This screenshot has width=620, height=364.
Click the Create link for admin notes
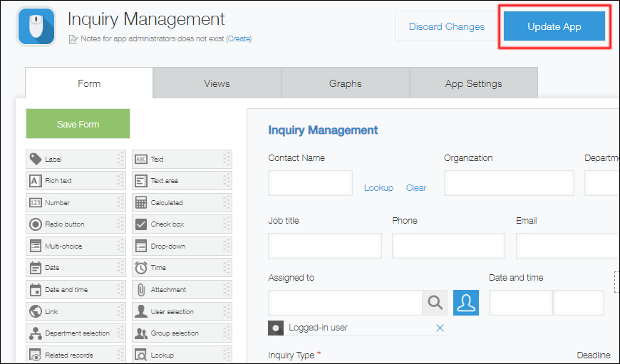pos(239,39)
